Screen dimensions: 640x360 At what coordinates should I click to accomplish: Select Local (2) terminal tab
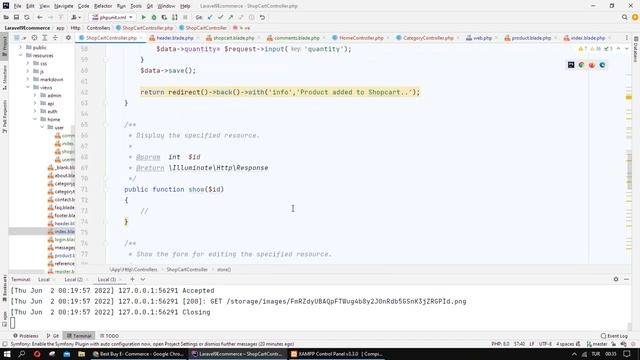pyautogui.click(x=73, y=280)
